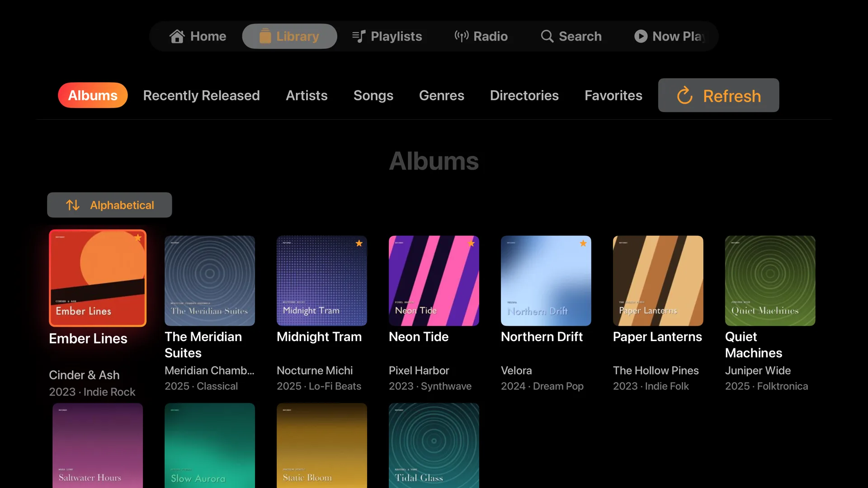The width and height of the screenshot is (868, 488).
Task: Select the Albums filter pill
Action: (x=93, y=95)
